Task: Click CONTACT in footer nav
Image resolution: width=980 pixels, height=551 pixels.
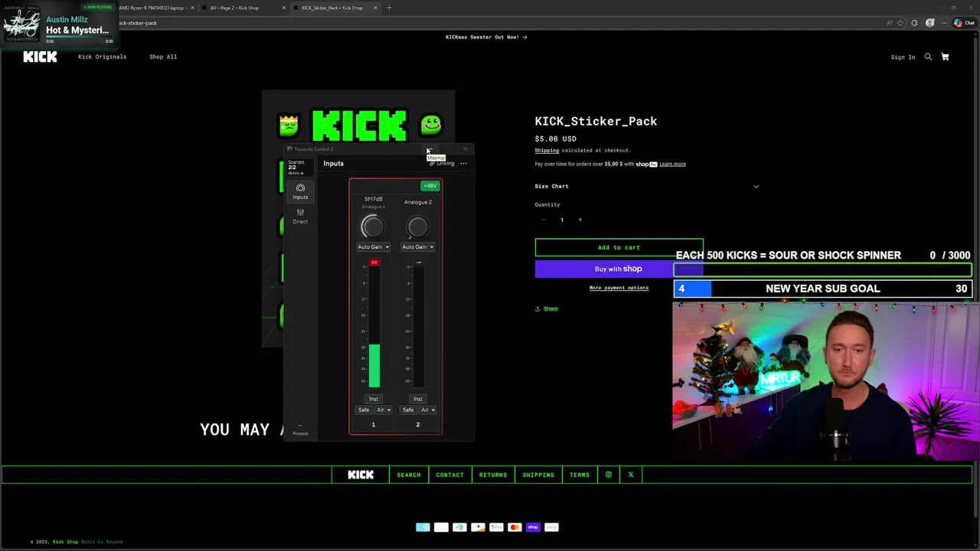Action: tap(450, 474)
